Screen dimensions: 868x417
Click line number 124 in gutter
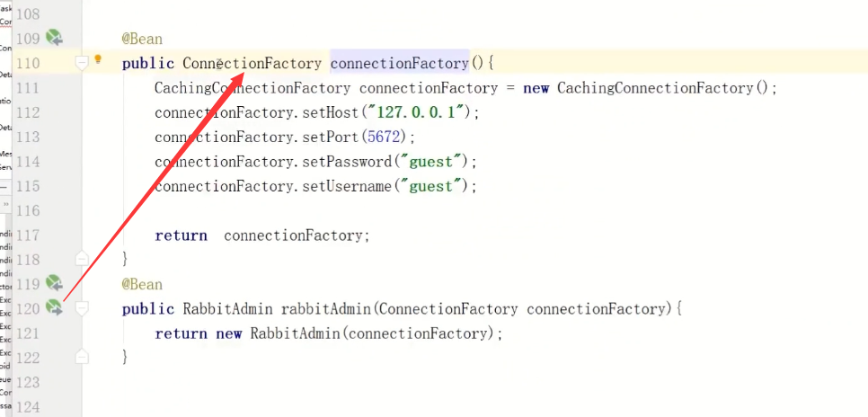click(28, 407)
